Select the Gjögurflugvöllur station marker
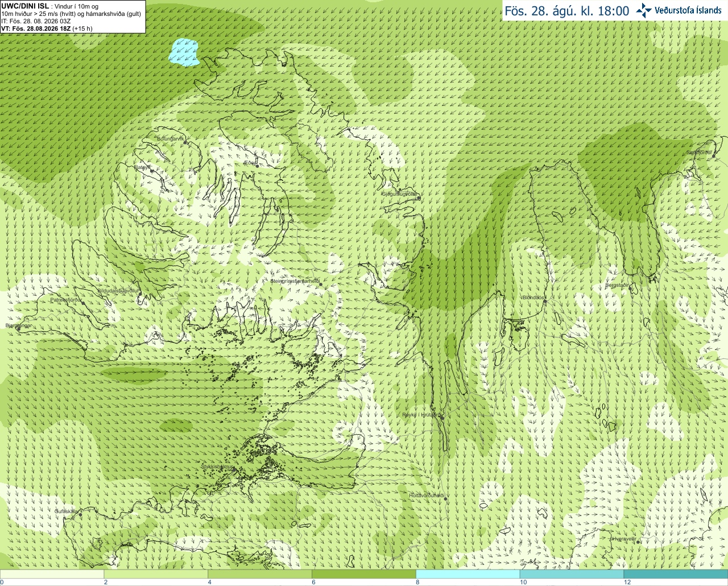The image size is (728, 586). point(417,197)
